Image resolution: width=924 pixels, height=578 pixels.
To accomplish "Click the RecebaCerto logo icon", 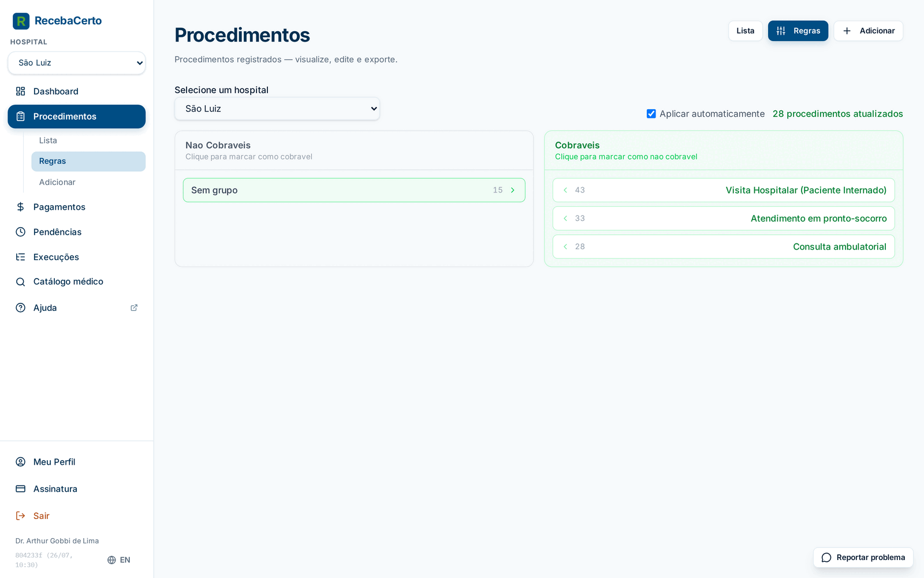I will pyautogui.click(x=21, y=21).
